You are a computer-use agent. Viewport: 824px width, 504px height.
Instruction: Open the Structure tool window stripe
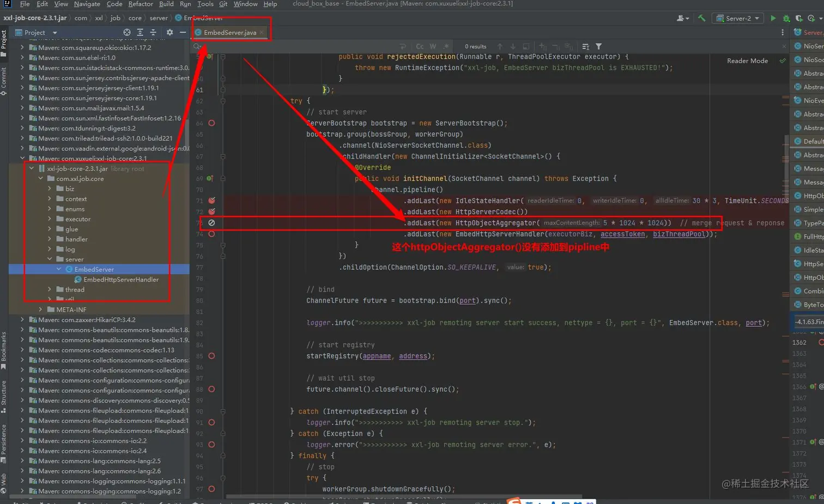coord(4,396)
